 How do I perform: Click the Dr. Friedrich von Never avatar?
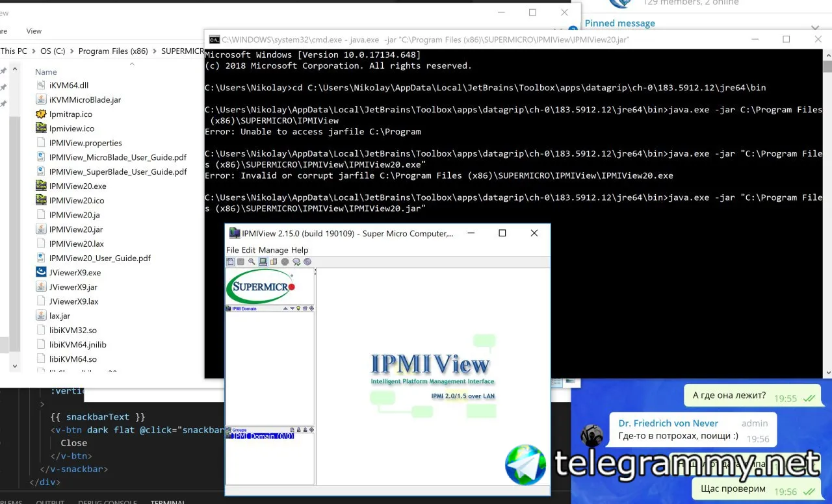click(591, 435)
